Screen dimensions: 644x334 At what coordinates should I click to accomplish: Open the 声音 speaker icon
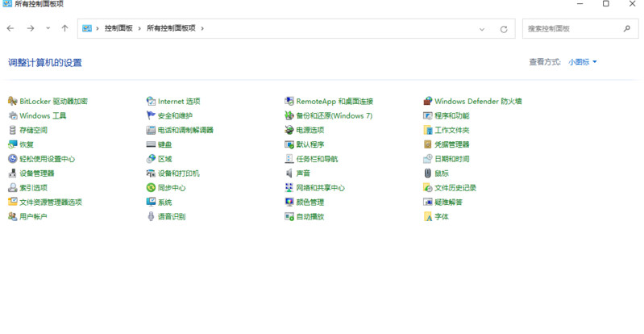click(289, 173)
